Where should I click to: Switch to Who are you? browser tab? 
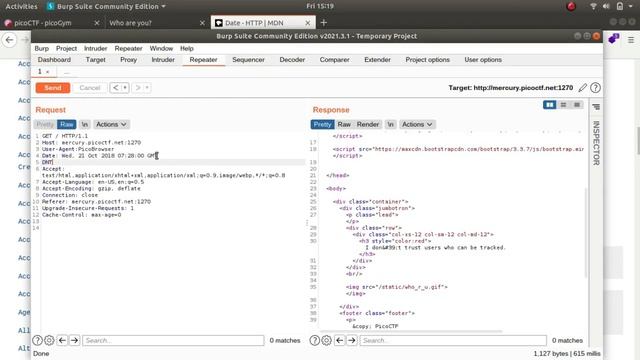pyautogui.click(x=157, y=23)
